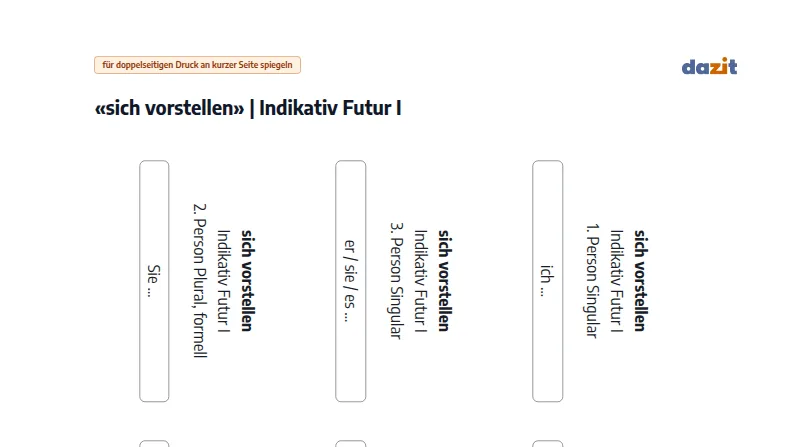The width and height of the screenshot is (794, 447).
Task: Click the partially visible bottom-middle card box
Action: click(350, 443)
